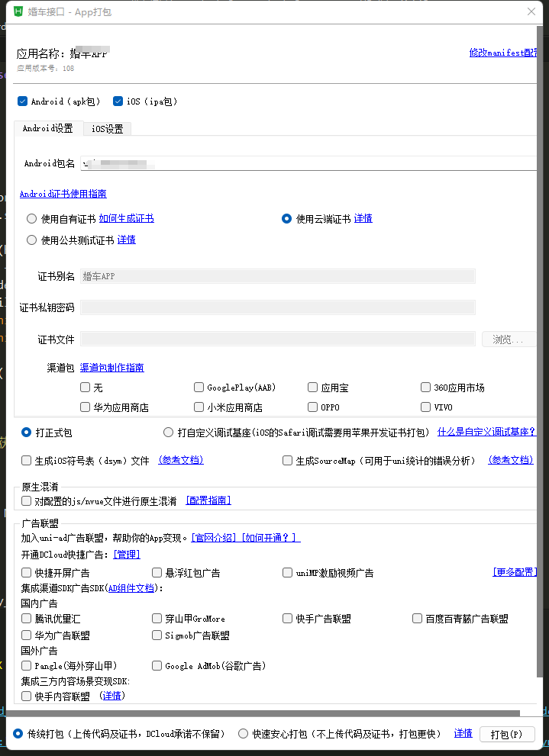The width and height of the screenshot is (549, 756).
Task: Check the 腾讯优量汇 checkbox
Action: pos(27,618)
